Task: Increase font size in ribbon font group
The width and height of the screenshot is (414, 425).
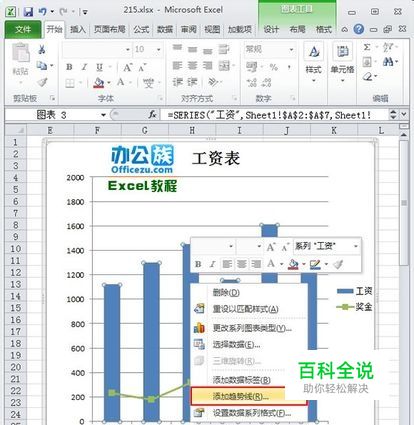Action: (127, 67)
